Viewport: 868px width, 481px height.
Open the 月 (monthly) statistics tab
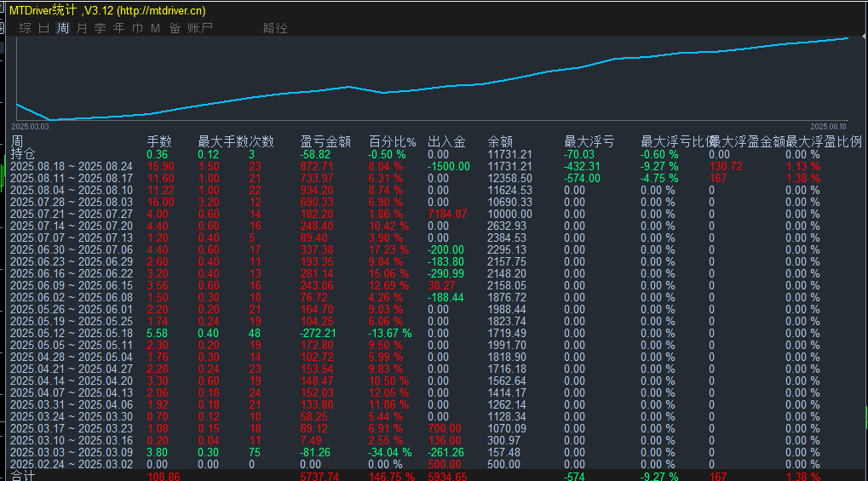click(82, 28)
